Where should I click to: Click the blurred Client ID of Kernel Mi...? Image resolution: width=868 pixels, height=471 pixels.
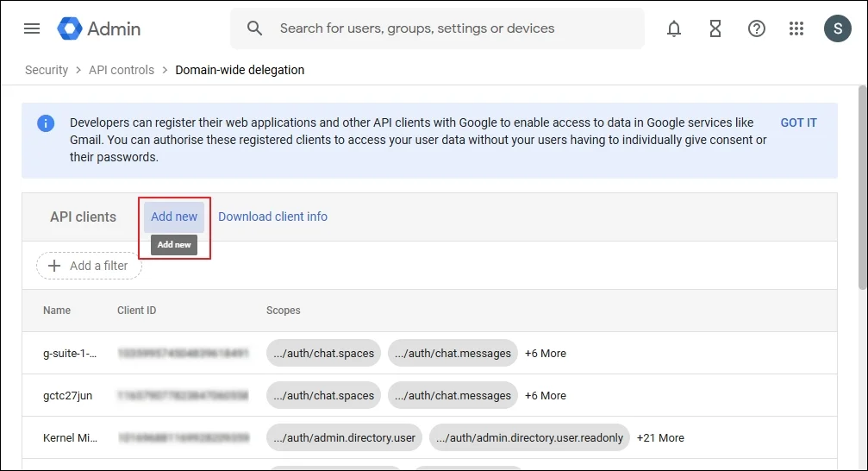(x=184, y=437)
